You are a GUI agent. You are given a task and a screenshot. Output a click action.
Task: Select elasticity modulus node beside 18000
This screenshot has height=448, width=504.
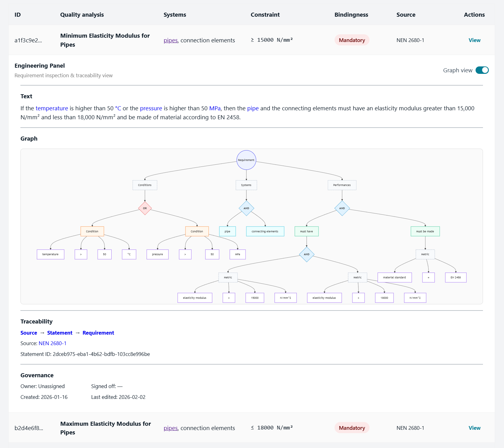[324, 298]
